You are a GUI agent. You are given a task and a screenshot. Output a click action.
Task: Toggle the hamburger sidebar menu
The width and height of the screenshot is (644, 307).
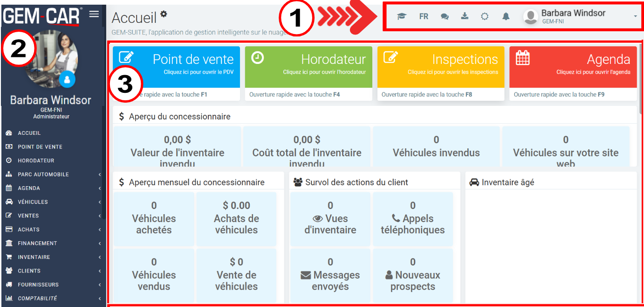[94, 14]
